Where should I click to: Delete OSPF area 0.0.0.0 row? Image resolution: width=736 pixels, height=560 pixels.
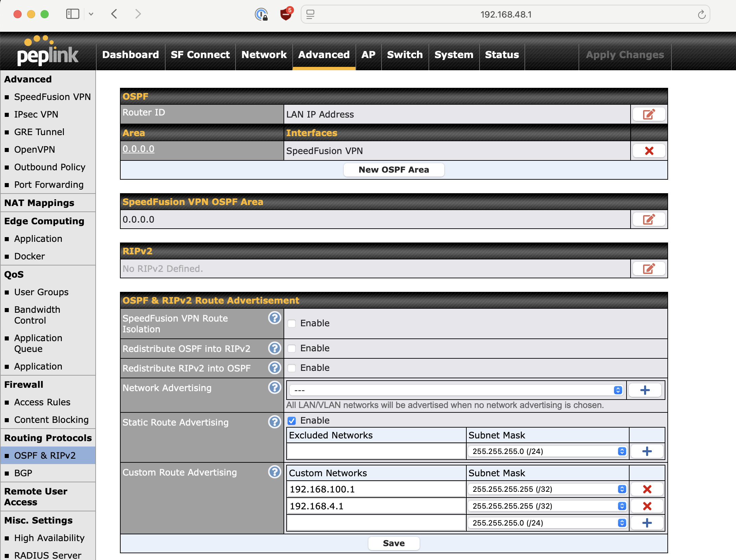648,151
